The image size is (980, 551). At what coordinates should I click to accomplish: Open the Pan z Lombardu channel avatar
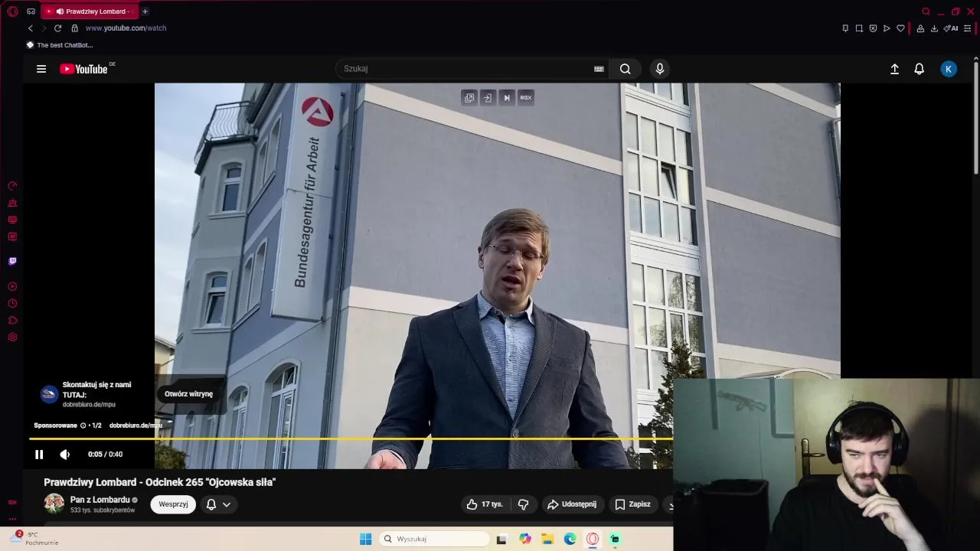pyautogui.click(x=54, y=504)
